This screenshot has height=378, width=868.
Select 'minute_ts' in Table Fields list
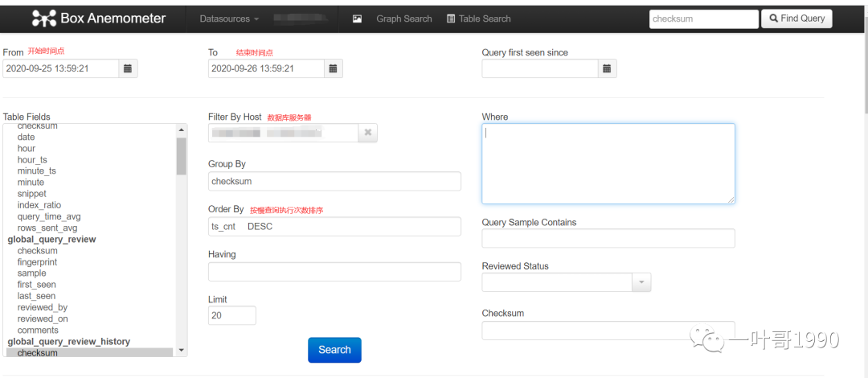(x=36, y=171)
